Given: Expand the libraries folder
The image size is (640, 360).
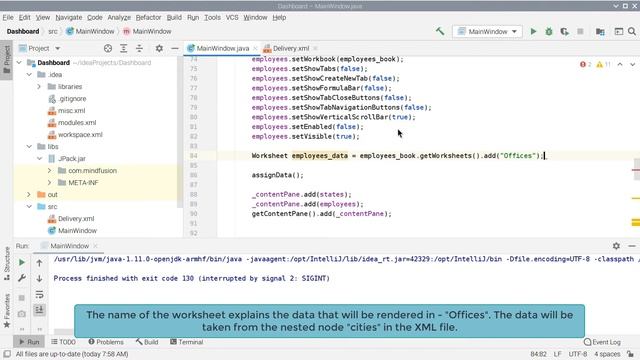Looking at the screenshot, I should tap(39, 87).
